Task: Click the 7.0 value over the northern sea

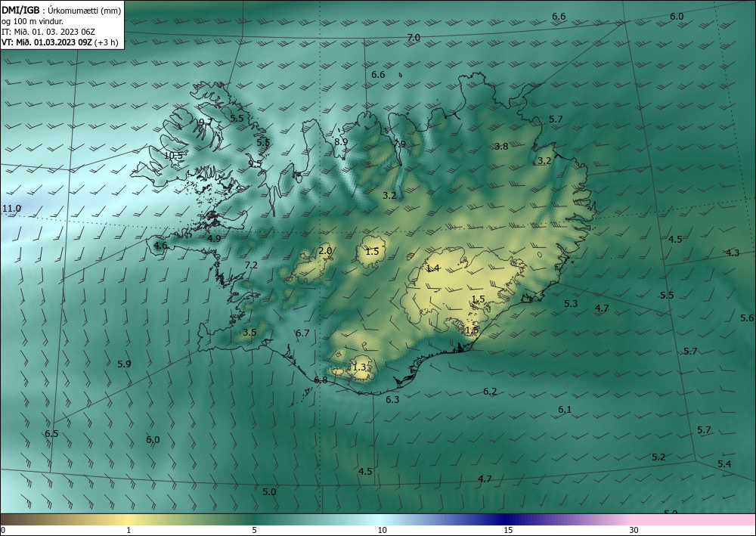Action: click(x=414, y=38)
